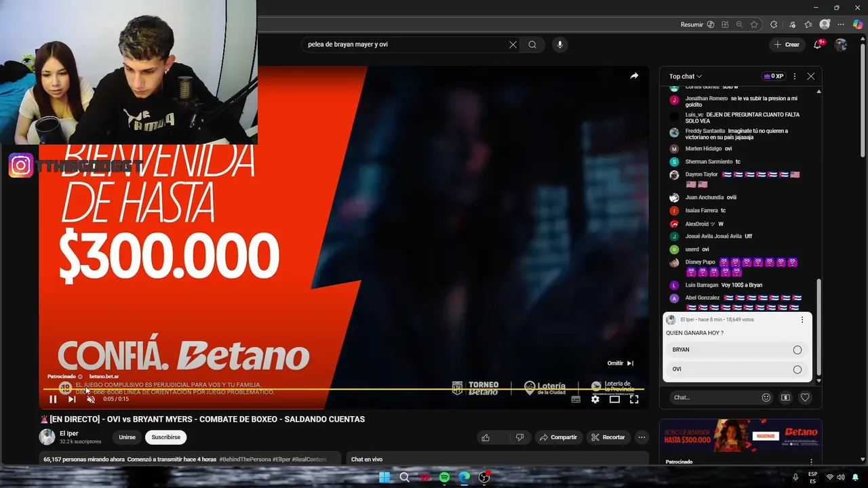Open the poll three-dot menu
The image size is (868, 488).
click(802, 320)
